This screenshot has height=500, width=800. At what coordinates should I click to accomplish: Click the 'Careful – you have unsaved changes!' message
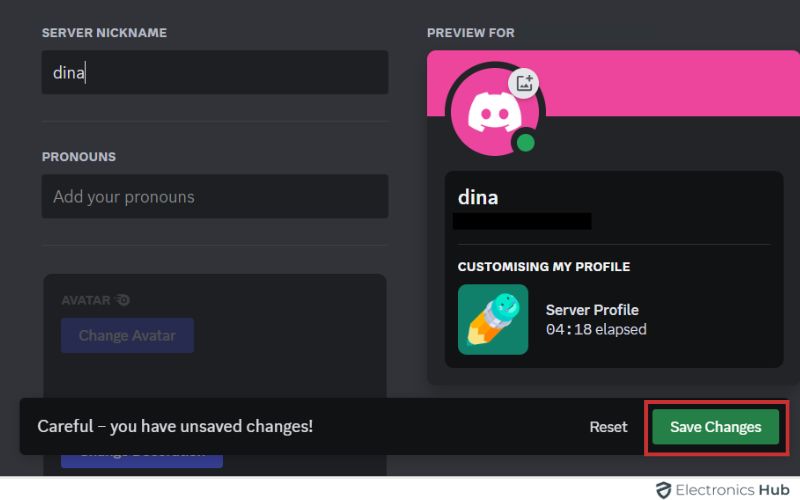[x=175, y=426]
